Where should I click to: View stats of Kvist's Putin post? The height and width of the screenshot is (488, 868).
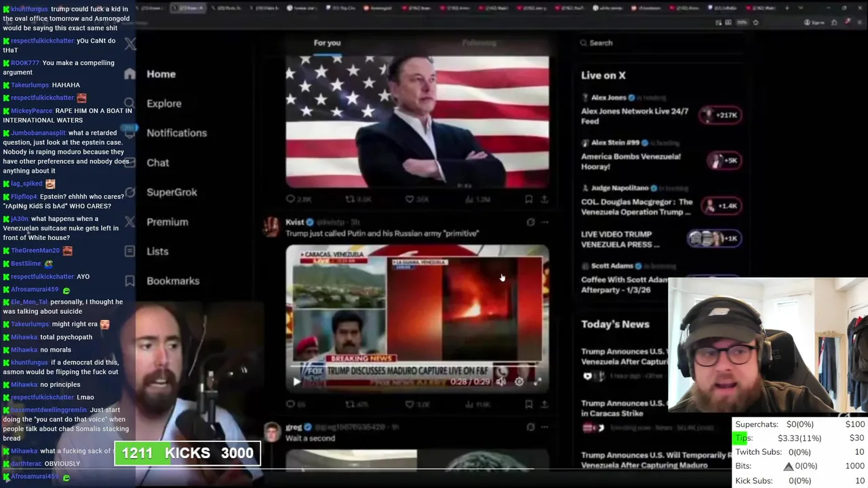[x=477, y=405]
